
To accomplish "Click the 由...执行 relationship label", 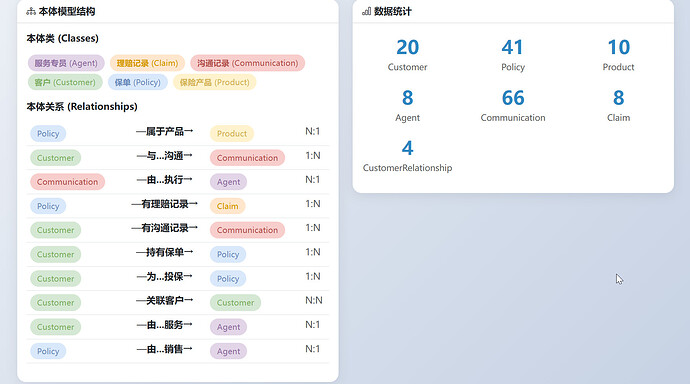I will coord(164,180).
